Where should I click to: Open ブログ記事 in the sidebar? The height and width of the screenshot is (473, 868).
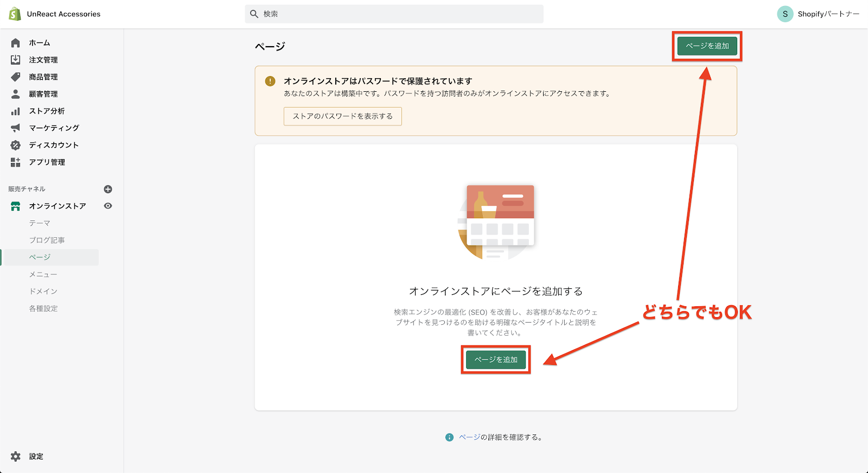pyautogui.click(x=47, y=240)
